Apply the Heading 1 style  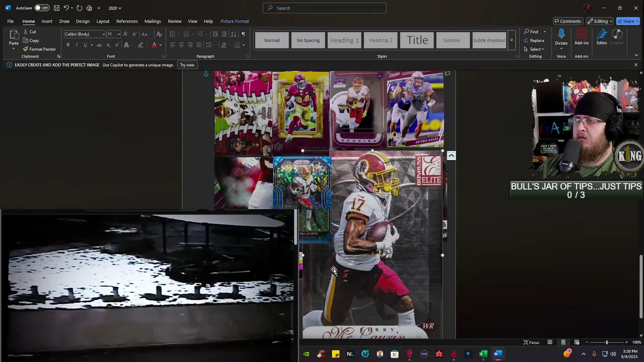pyautogui.click(x=344, y=40)
